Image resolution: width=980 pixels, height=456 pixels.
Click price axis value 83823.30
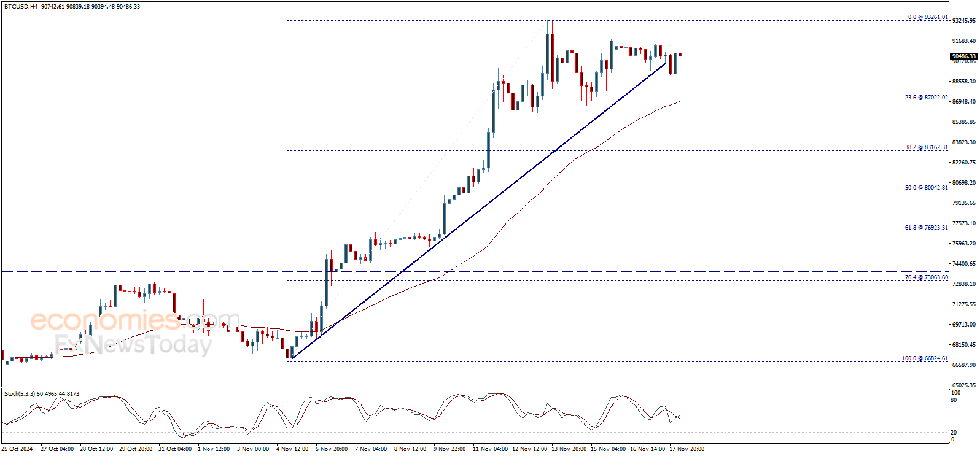[964, 142]
